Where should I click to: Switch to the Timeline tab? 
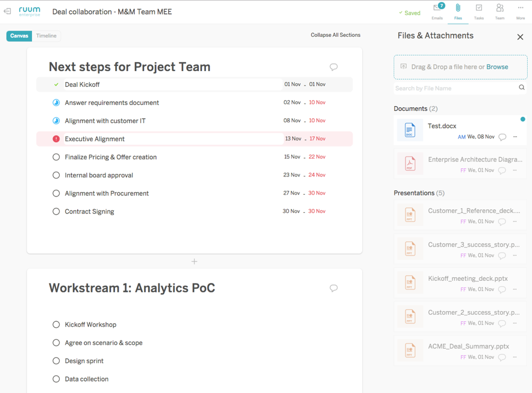[x=46, y=36]
